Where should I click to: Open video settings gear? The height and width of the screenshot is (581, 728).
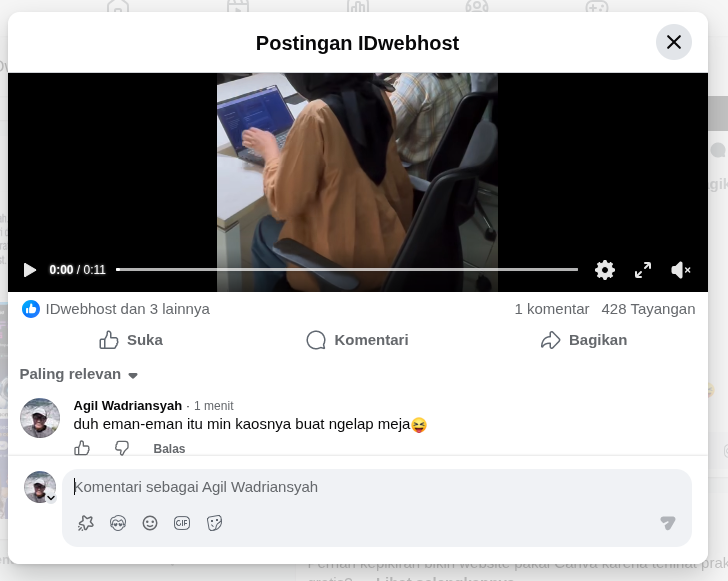point(604,270)
